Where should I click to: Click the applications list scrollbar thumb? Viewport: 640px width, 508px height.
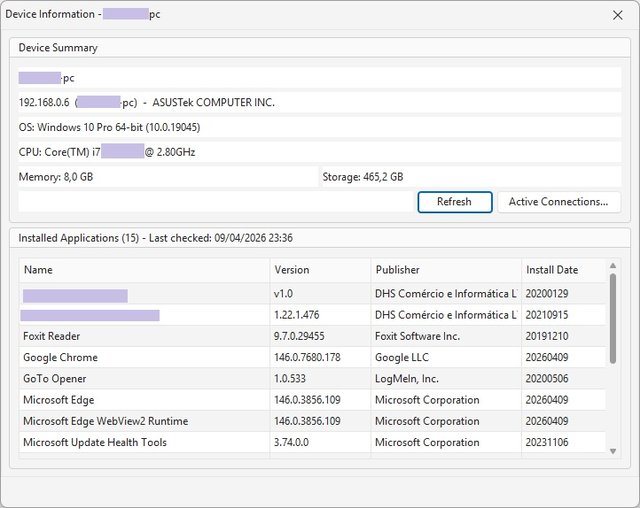(613, 318)
